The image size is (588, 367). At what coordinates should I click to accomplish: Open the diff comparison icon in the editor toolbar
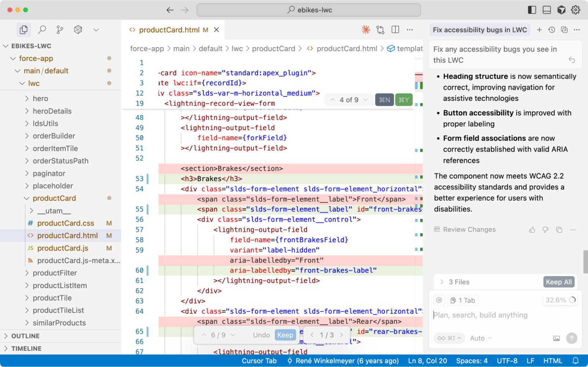coord(380,29)
